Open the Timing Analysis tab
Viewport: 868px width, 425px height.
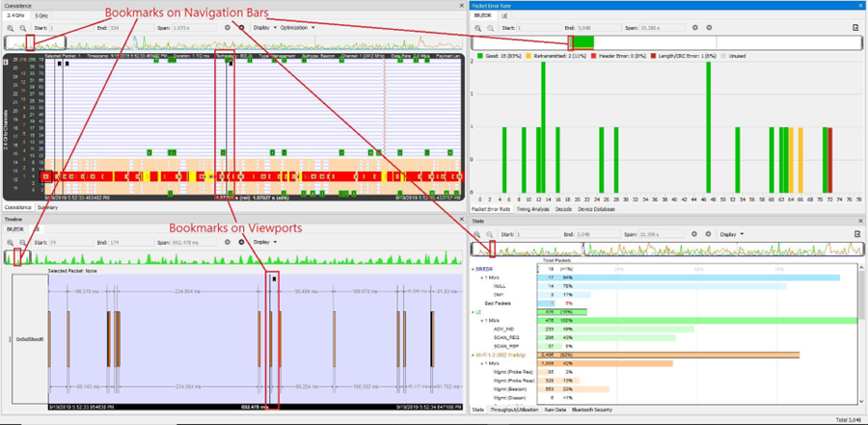coord(533,209)
